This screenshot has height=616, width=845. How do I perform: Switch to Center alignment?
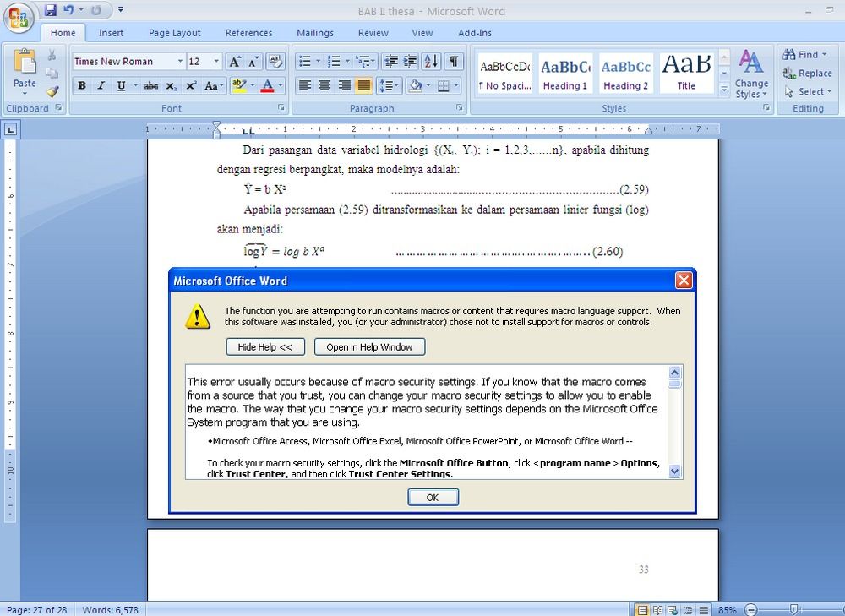pyautogui.click(x=324, y=85)
